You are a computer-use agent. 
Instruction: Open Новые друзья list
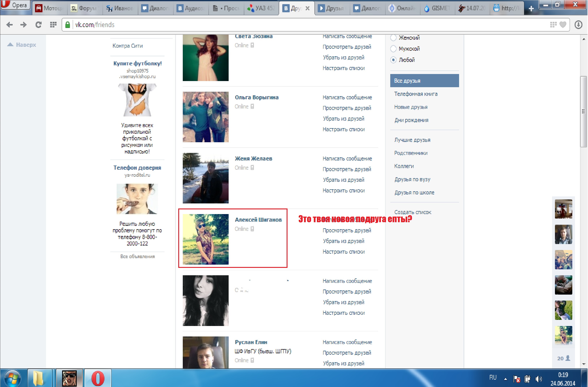pyautogui.click(x=411, y=107)
